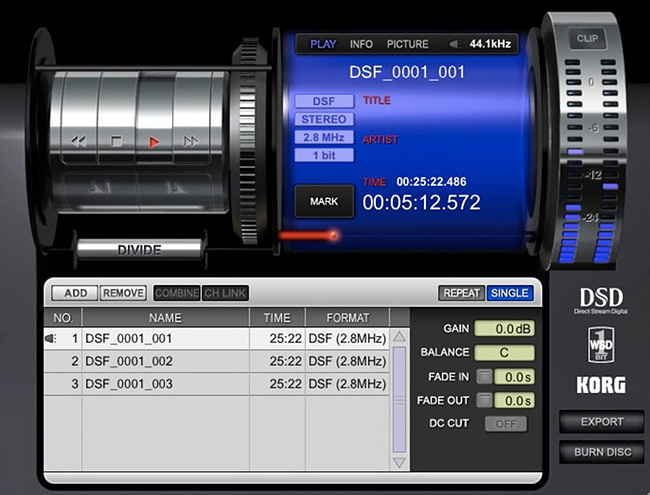Click the fast-forward transport button
650x495 pixels.
[x=191, y=142]
